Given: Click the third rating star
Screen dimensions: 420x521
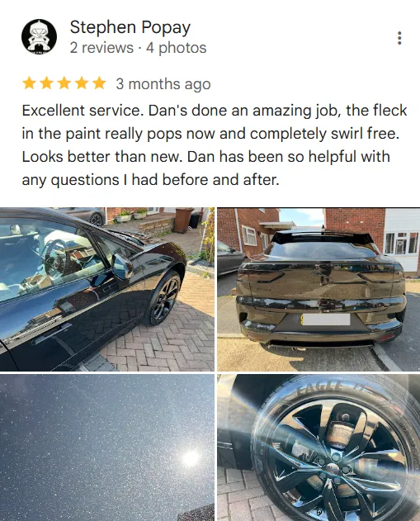Looking at the screenshot, I should click(x=64, y=83).
